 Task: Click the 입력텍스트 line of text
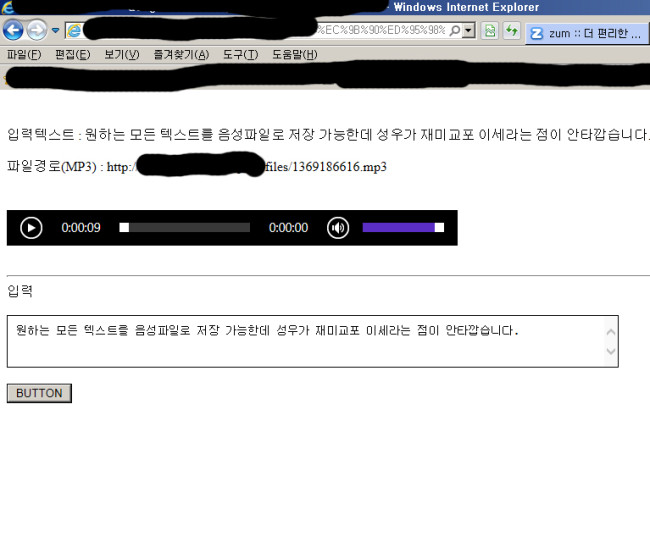[327, 134]
